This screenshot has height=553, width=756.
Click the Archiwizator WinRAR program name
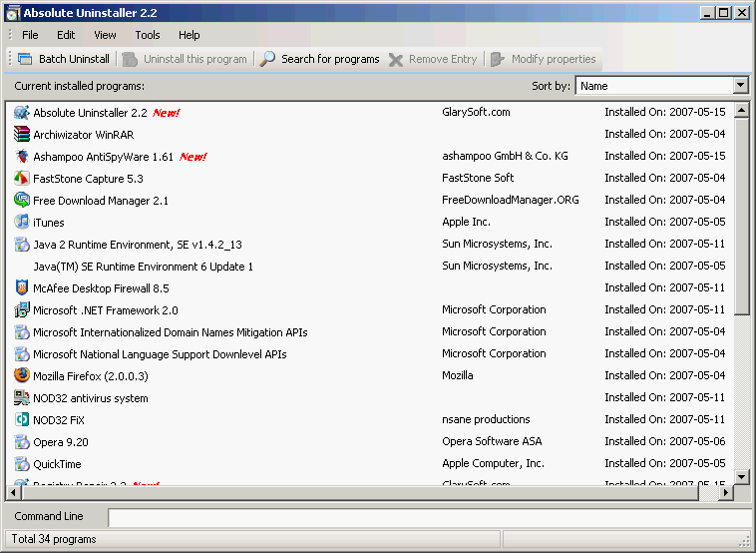(x=84, y=135)
